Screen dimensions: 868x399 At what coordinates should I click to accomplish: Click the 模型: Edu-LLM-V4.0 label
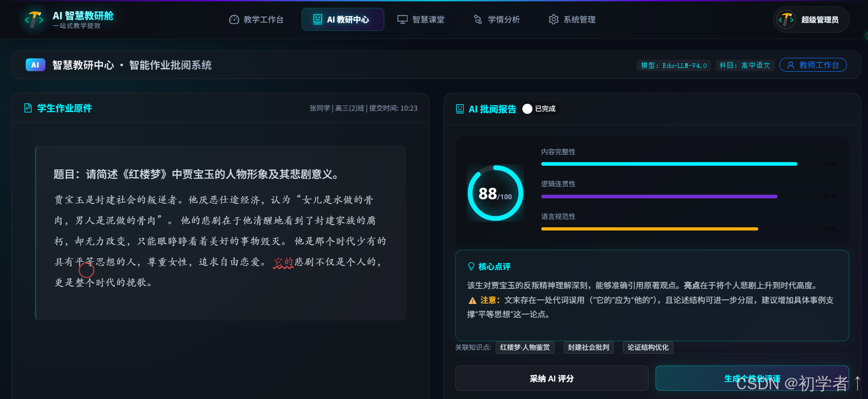click(x=674, y=66)
